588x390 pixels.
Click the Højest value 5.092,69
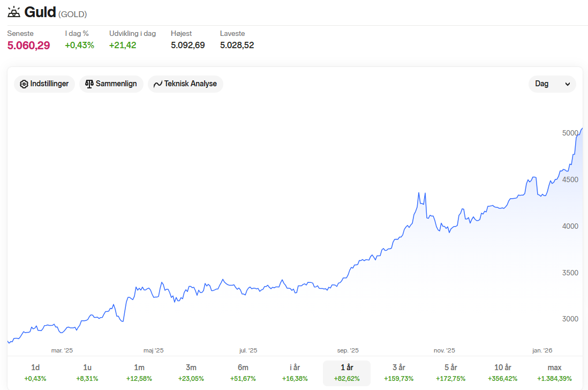(188, 46)
